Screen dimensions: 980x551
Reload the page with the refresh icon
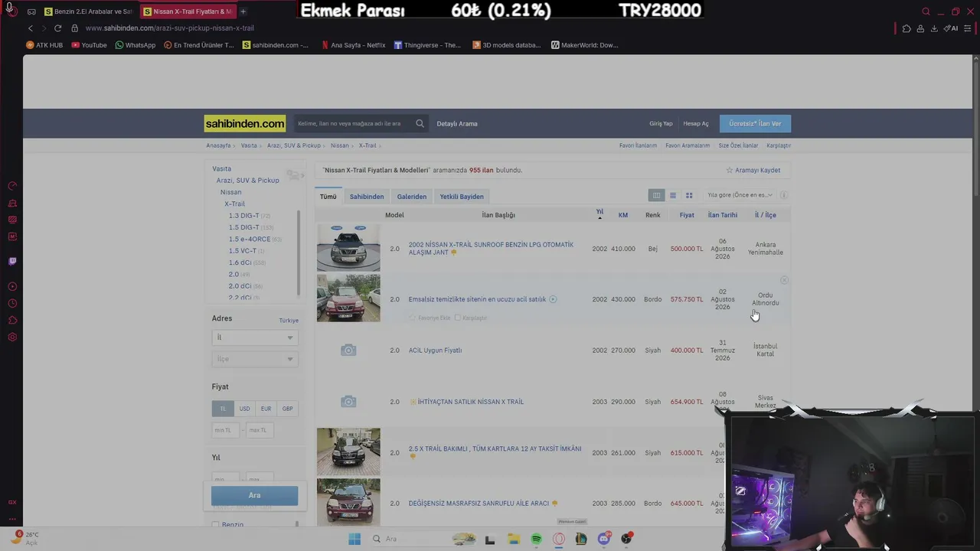57,28
